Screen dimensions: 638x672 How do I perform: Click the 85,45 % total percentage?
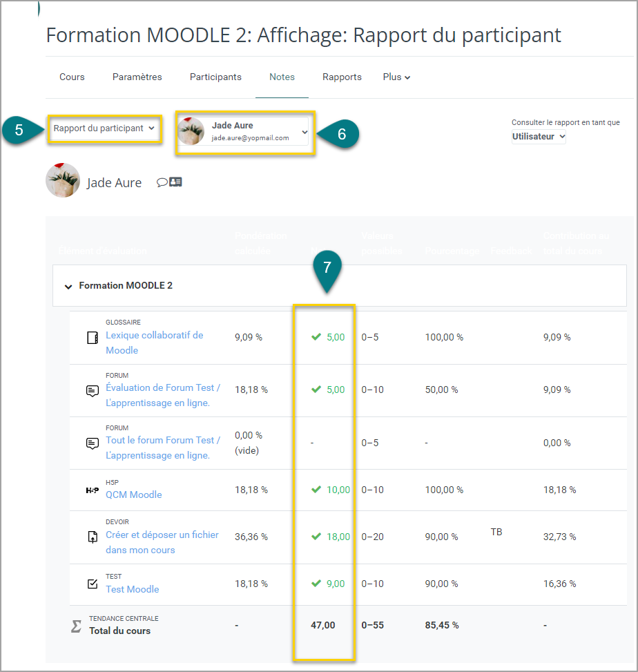click(442, 625)
